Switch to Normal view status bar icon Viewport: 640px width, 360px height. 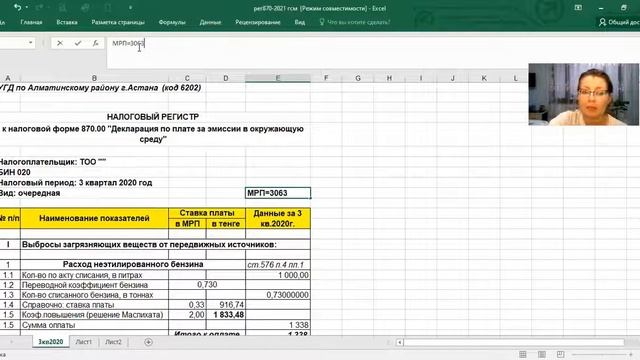(x=522, y=354)
